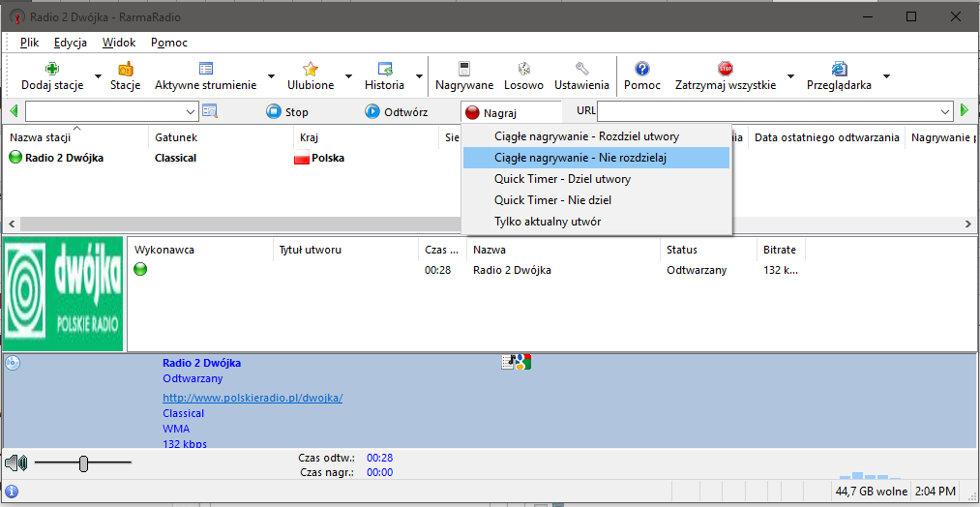Click the blue info icon in status bar
980x507 pixels.
[x=11, y=492]
